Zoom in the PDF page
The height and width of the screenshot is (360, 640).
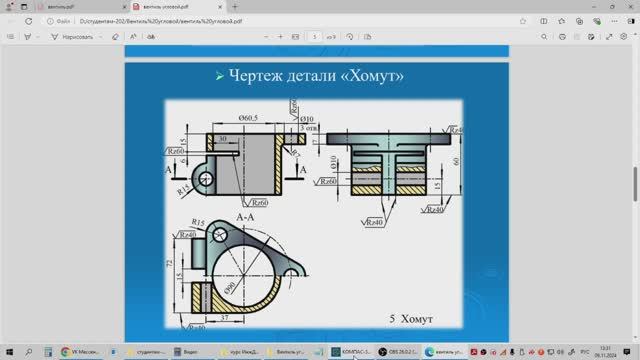click(280, 37)
